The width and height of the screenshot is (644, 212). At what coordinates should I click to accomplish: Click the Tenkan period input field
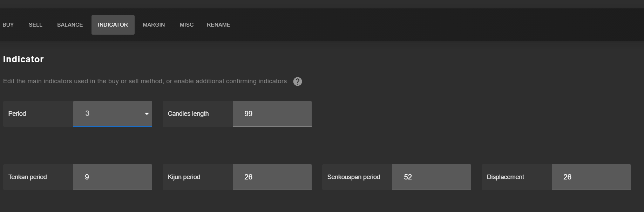113,177
